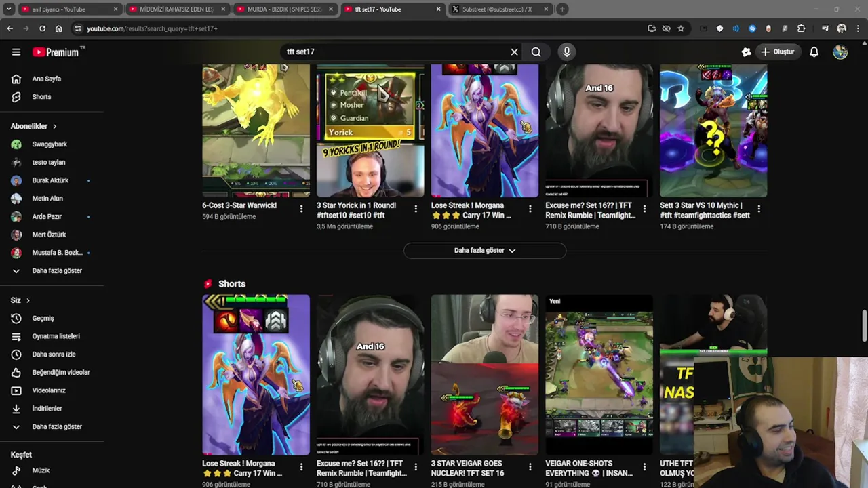This screenshot has height=488, width=868.
Task: Switch to MURDA - BIZDIK tab
Action: pyautogui.click(x=285, y=9)
